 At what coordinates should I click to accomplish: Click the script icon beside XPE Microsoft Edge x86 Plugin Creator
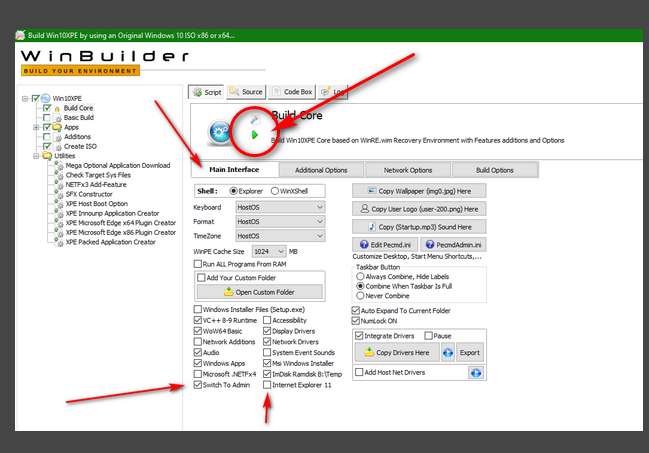tap(58, 233)
